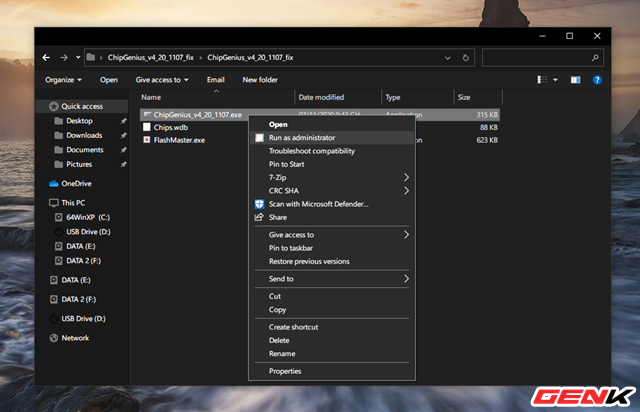Expand Give access to context submenu
Viewport: 640px width, 412px height.
(x=331, y=235)
